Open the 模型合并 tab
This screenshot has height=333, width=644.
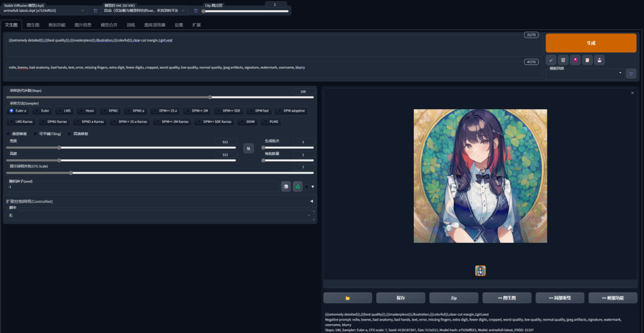click(109, 24)
